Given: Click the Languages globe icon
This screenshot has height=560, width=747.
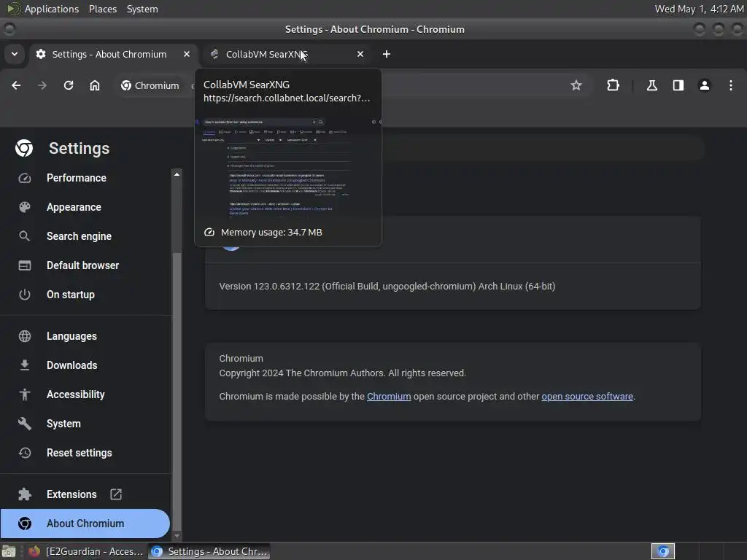Looking at the screenshot, I should click(x=25, y=336).
